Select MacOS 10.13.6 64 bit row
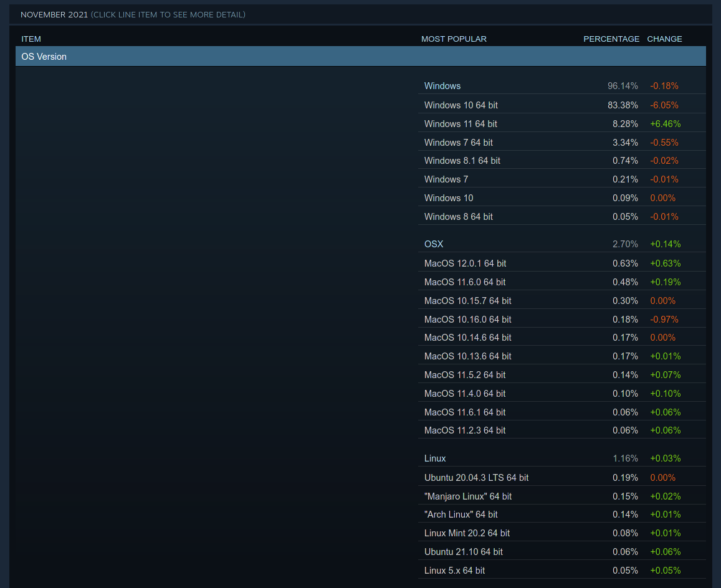The width and height of the screenshot is (721, 588). tap(562, 356)
